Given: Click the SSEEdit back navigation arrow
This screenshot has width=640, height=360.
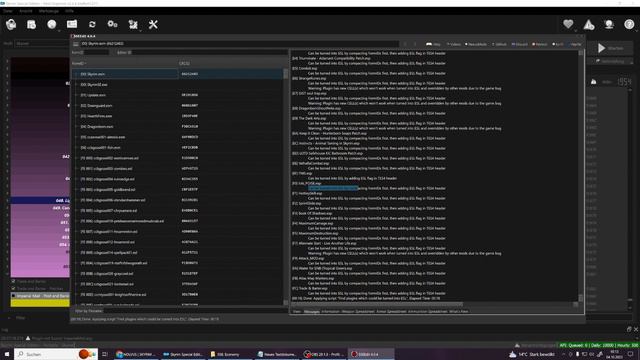Looking at the screenshot, I should (x=405, y=44).
